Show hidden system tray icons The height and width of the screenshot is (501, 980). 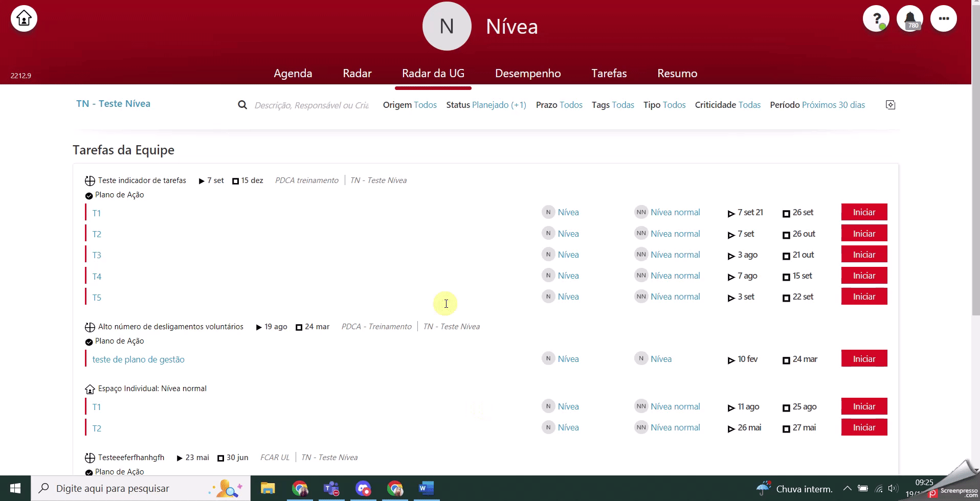(x=848, y=488)
